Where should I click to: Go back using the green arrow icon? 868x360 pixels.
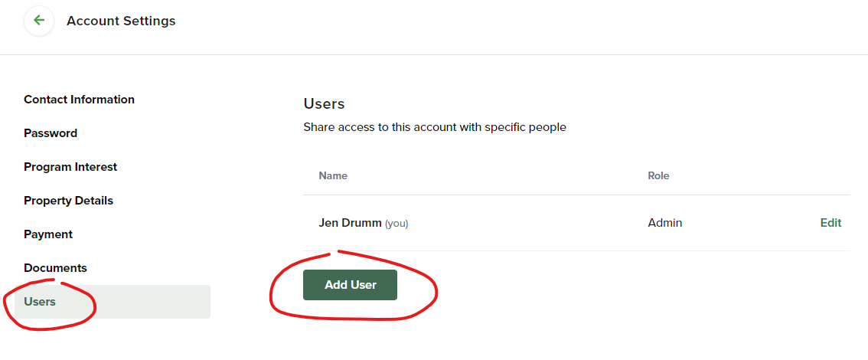[39, 21]
